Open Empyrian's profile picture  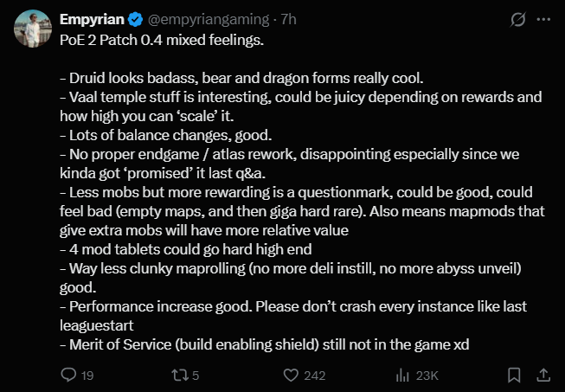pos(31,30)
